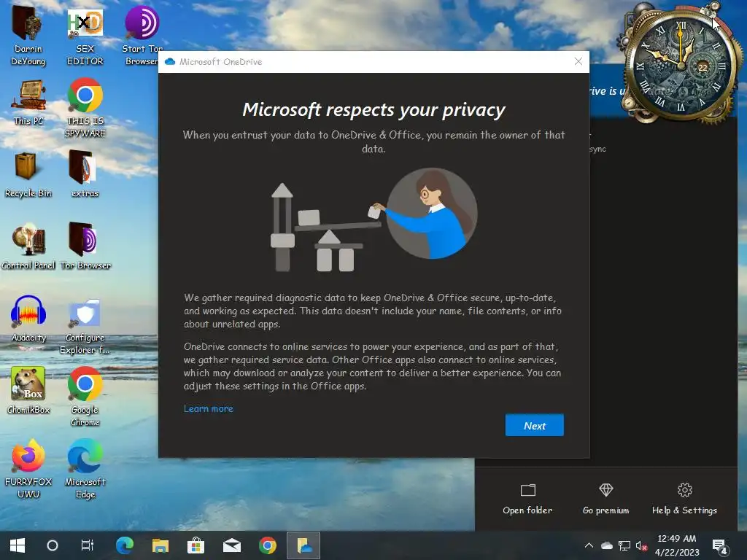The height and width of the screenshot is (560, 747).
Task: Open Help & Settings gear
Action: [x=684, y=499]
